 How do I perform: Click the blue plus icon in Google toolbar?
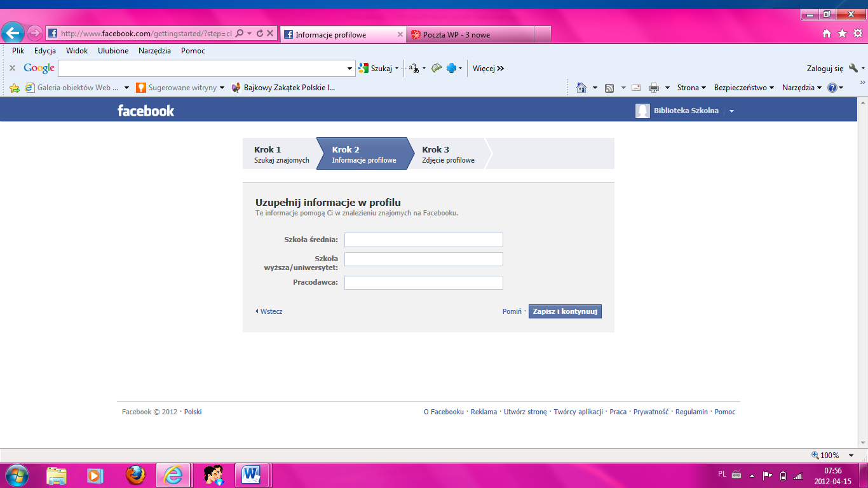click(452, 68)
